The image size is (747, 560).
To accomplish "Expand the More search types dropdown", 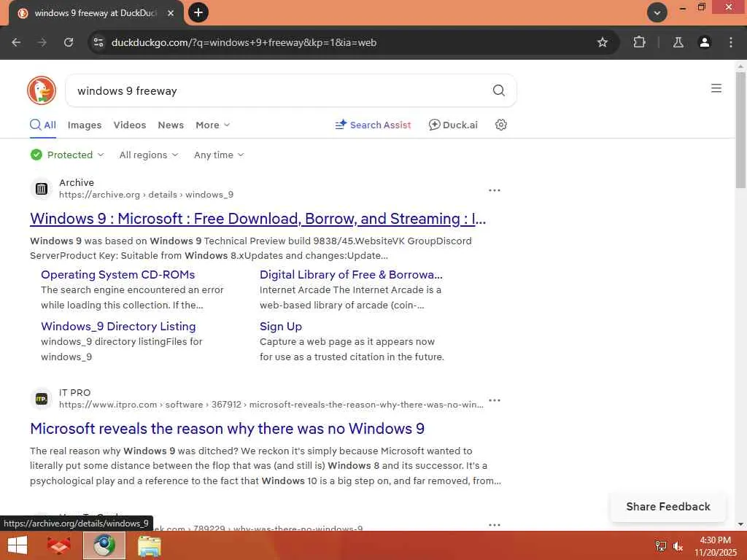I will [212, 125].
